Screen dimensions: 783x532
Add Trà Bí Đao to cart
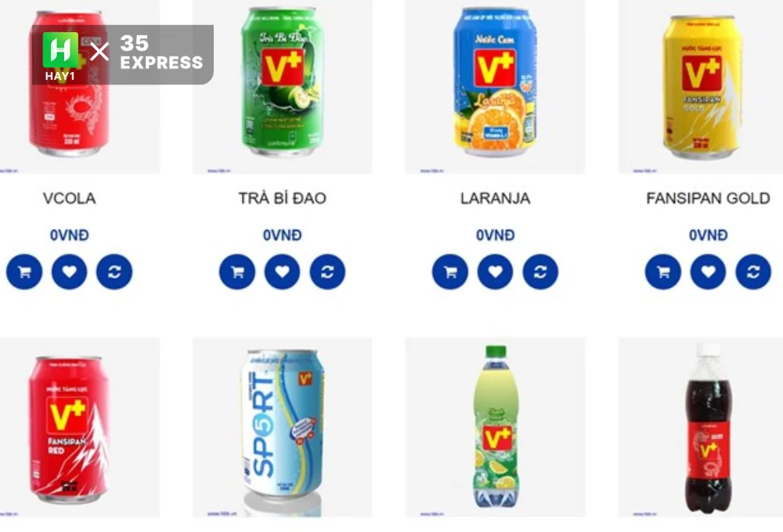click(x=237, y=271)
